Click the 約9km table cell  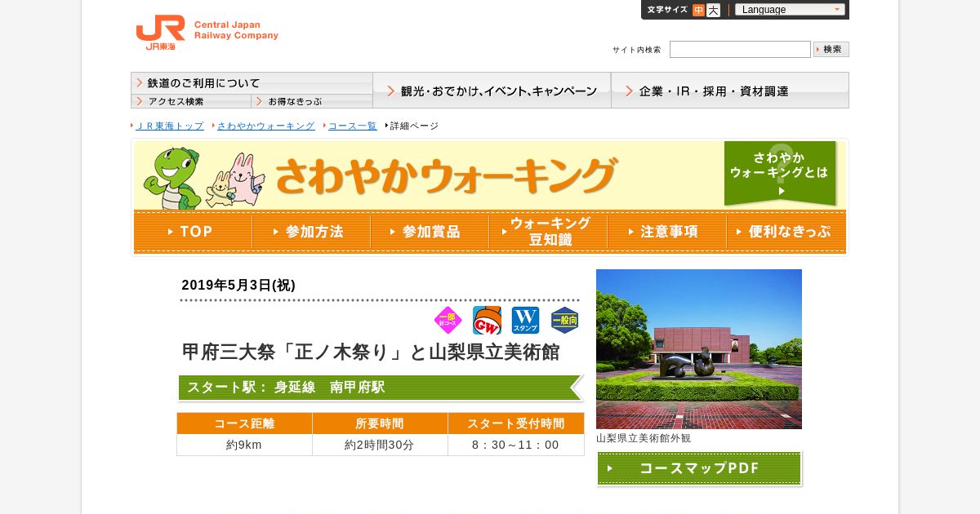244,445
